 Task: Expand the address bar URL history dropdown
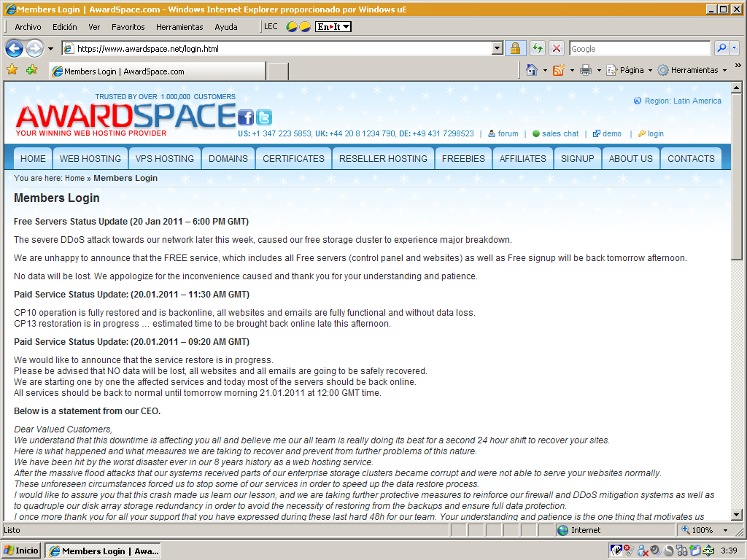point(498,48)
